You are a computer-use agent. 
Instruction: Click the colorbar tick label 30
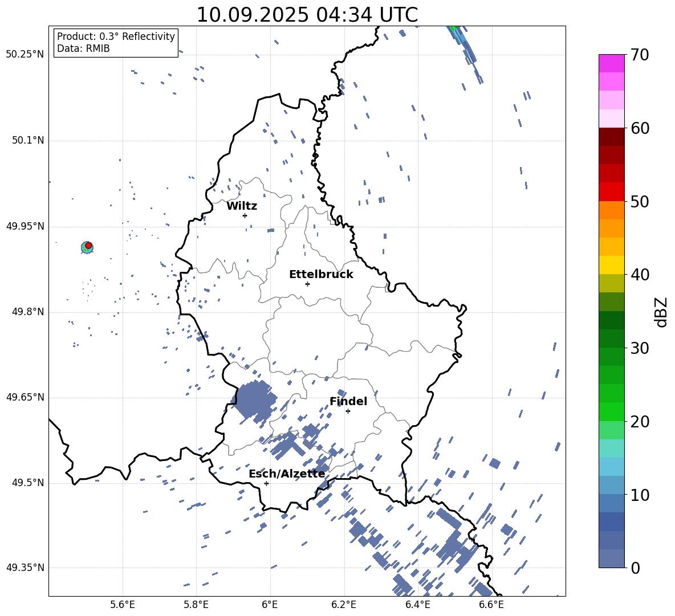point(640,348)
